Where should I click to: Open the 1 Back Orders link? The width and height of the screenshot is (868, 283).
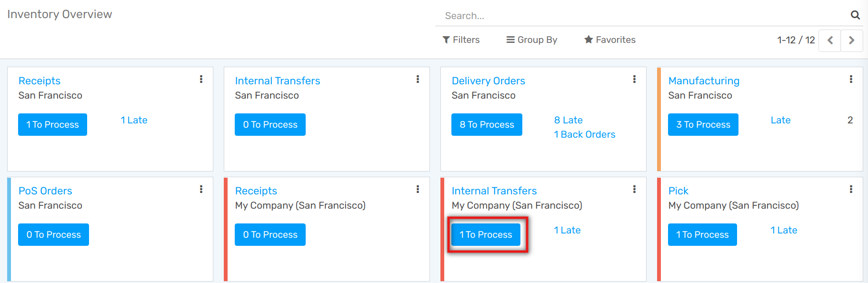tap(584, 134)
